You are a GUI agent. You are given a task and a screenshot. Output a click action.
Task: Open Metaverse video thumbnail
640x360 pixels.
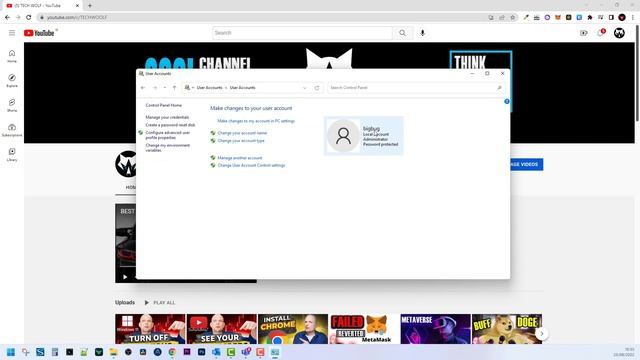point(436,329)
